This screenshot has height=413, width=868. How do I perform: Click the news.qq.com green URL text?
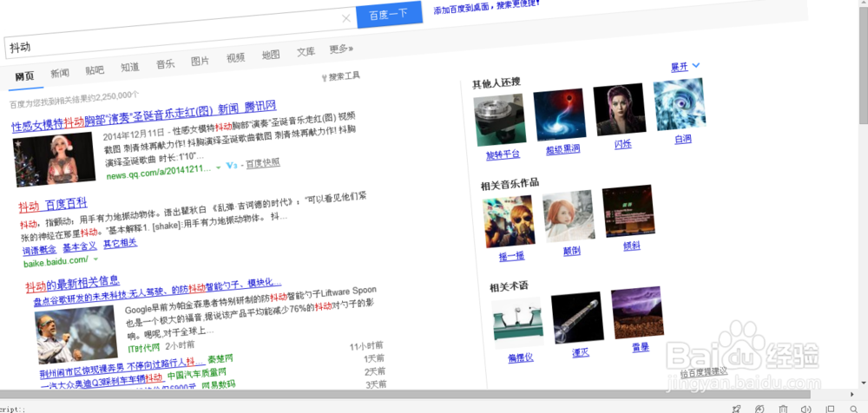click(x=160, y=172)
